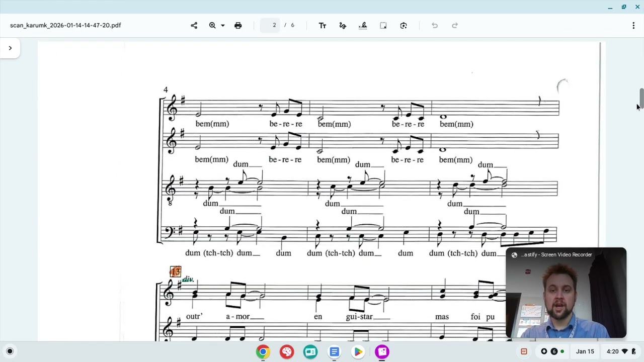Click the total page count '6'
This screenshot has width=644, height=362.
coord(292,25)
